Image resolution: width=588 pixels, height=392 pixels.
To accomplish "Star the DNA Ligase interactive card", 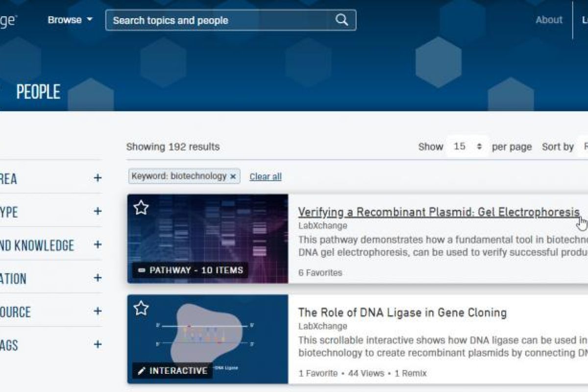I will [x=141, y=308].
